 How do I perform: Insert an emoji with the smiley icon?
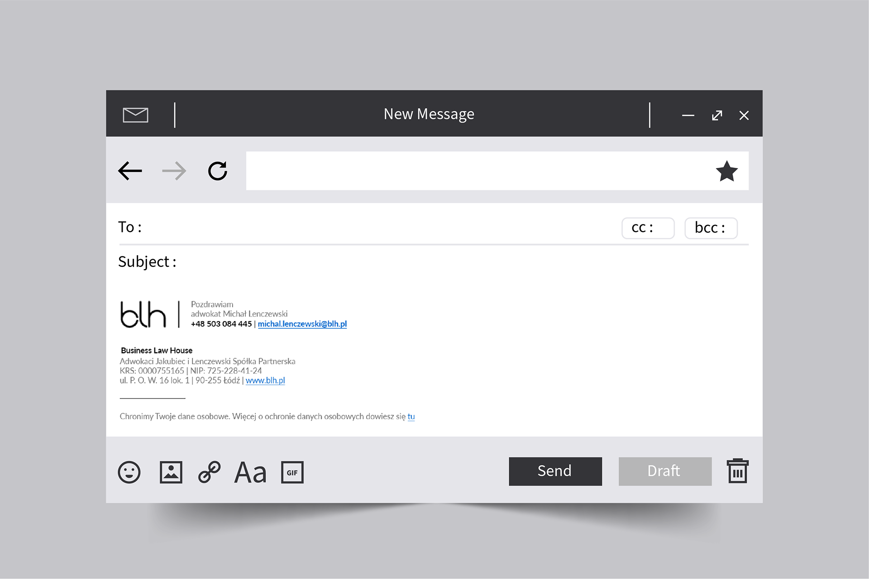(129, 472)
